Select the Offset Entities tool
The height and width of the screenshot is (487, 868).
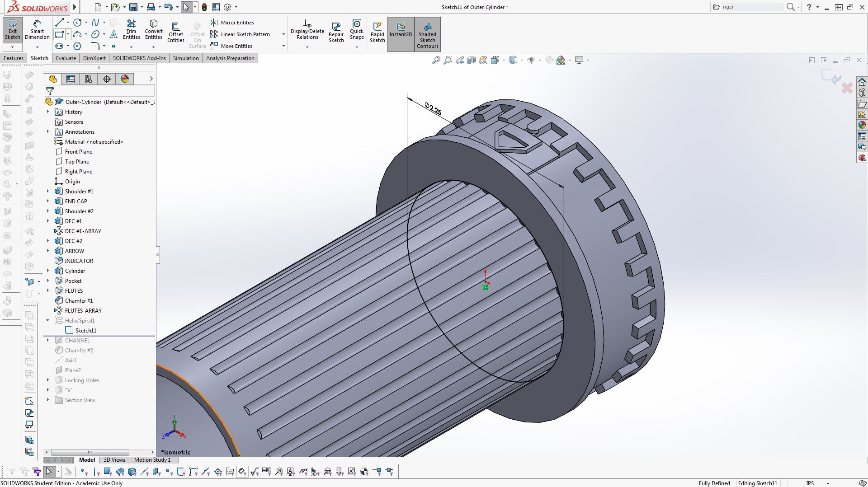click(175, 33)
